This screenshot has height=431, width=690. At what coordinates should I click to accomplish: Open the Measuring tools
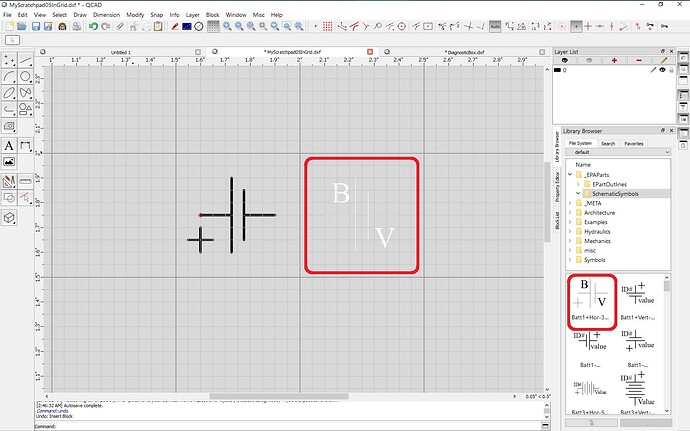pyautogui.click(x=26, y=181)
